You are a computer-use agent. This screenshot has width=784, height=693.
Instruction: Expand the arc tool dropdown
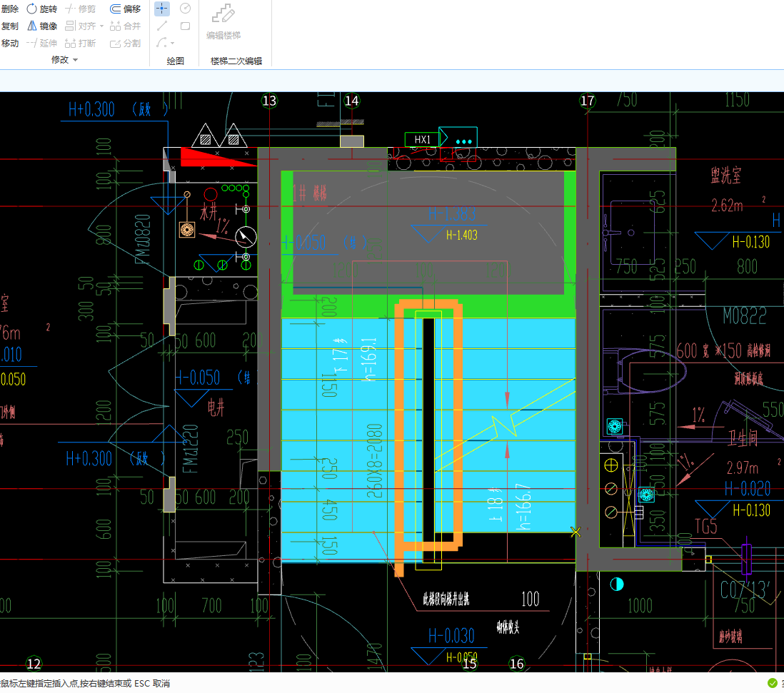(172, 44)
